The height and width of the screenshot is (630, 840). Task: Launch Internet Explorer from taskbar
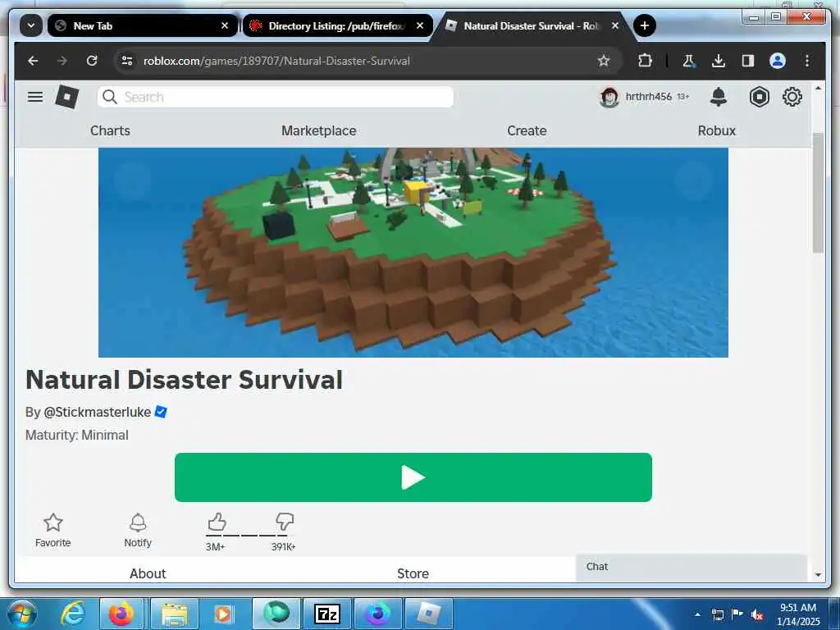point(73,614)
